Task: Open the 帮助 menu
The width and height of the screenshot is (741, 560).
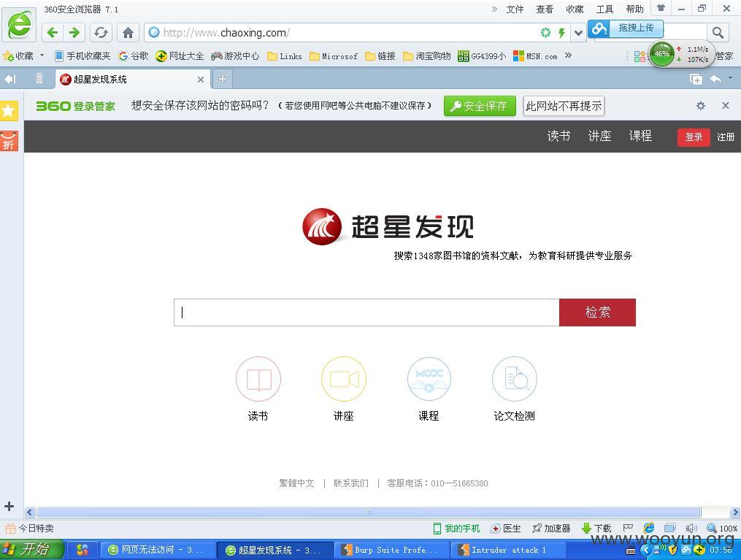Action: [x=634, y=9]
